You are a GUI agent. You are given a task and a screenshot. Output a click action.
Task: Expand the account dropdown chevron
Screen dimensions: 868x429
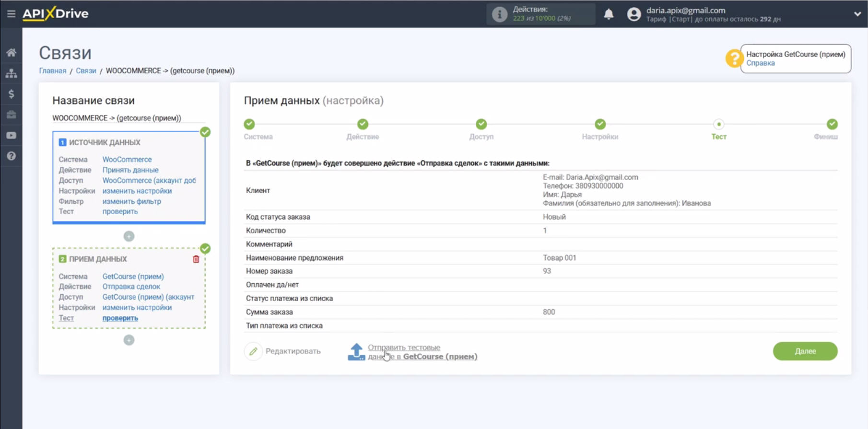[857, 14]
